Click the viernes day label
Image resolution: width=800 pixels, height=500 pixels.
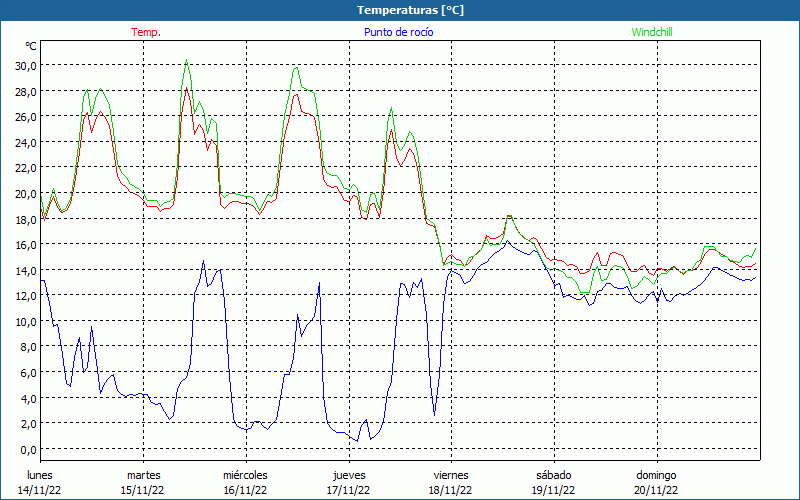click(x=451, y=475)
